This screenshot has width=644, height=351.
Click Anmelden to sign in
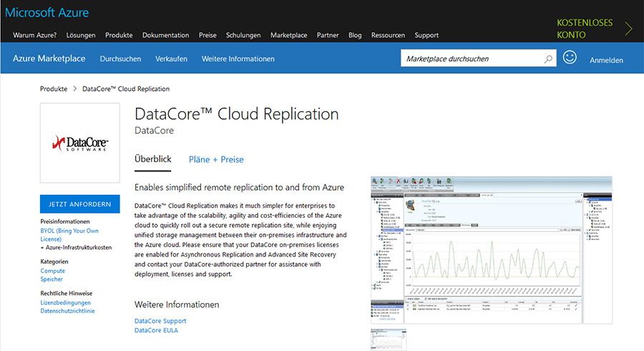(x=606, y=60)
